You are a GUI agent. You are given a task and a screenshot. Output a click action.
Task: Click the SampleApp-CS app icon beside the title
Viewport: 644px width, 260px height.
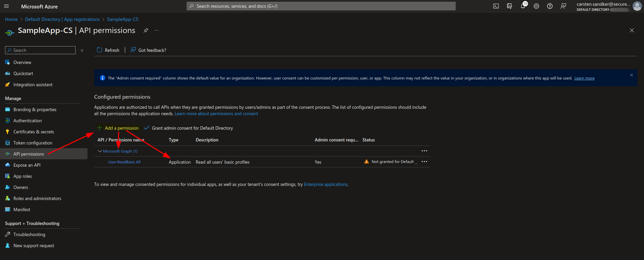[x=10, y=32]
